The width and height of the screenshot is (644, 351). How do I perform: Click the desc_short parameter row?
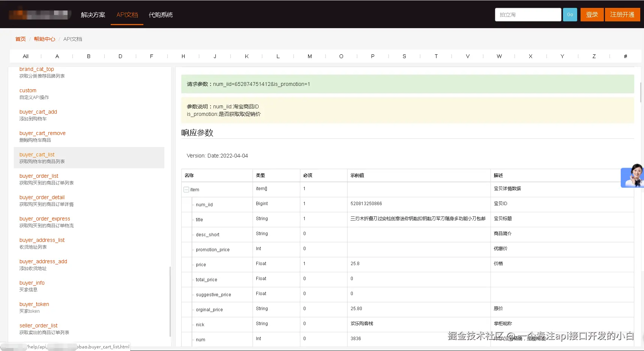pos(408,234)
